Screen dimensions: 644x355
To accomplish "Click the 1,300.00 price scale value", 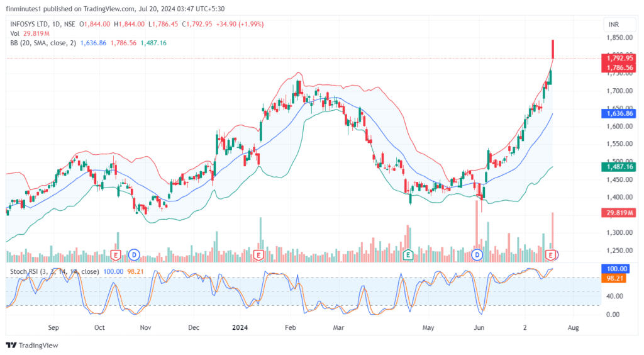I will [619, 232].
